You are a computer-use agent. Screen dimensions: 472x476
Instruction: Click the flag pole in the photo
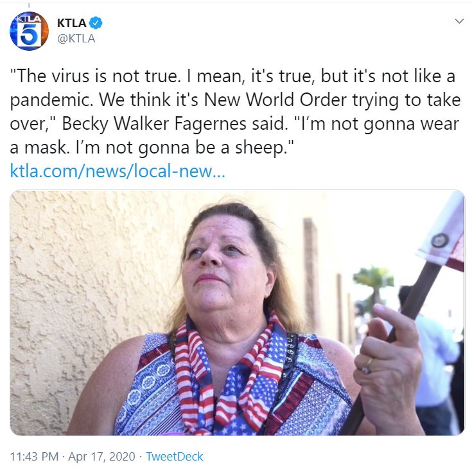tap(401, 340)
